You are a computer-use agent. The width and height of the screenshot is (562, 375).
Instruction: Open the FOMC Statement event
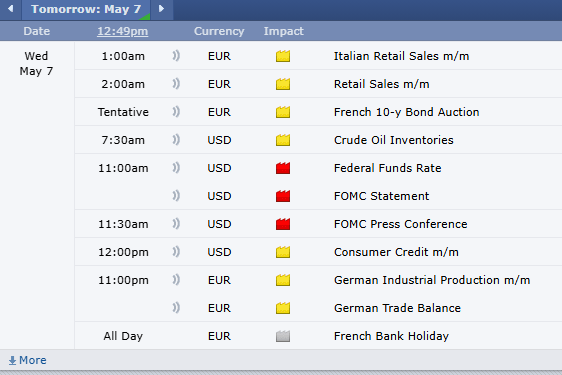381,196
